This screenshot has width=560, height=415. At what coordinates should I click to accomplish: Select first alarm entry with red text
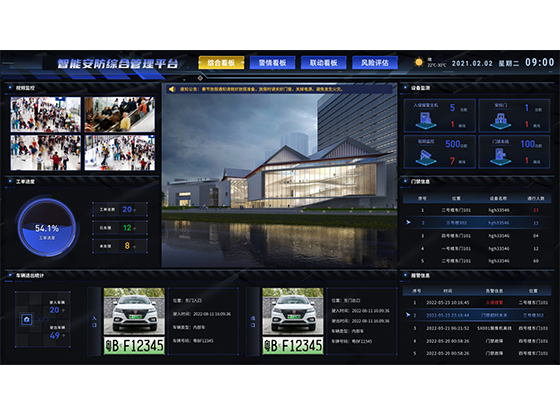pos(477,302)
